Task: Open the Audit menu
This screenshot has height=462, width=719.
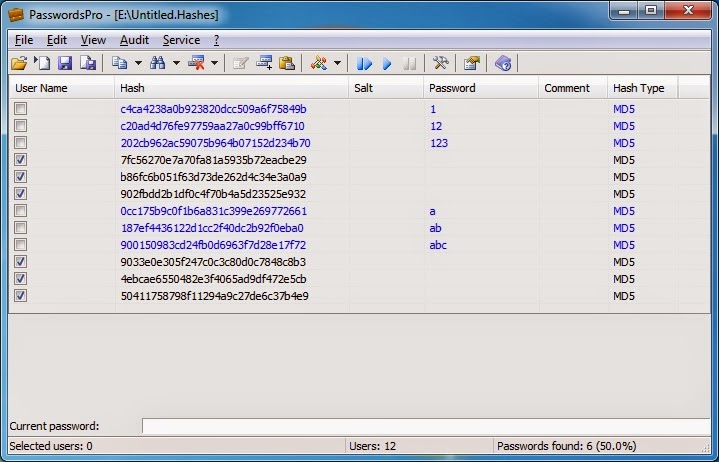Action: pos(134,40)
